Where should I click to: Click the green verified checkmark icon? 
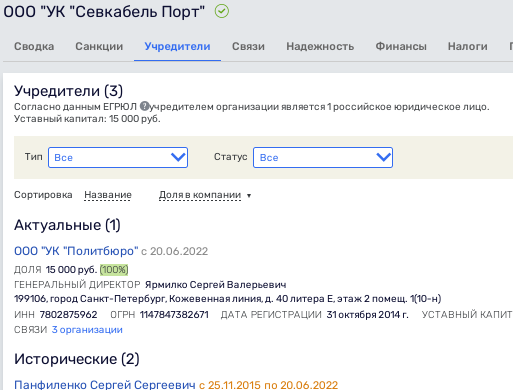222,11
